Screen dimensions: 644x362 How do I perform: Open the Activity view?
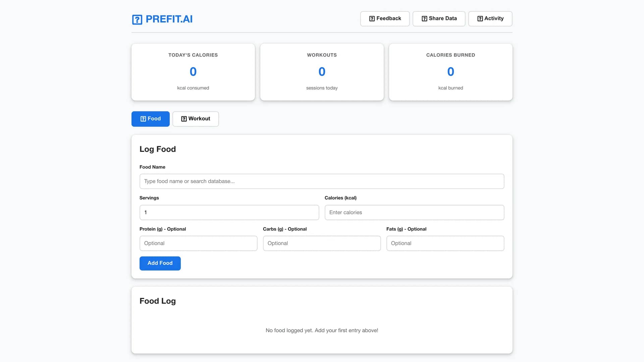click(x=490, y=19)
